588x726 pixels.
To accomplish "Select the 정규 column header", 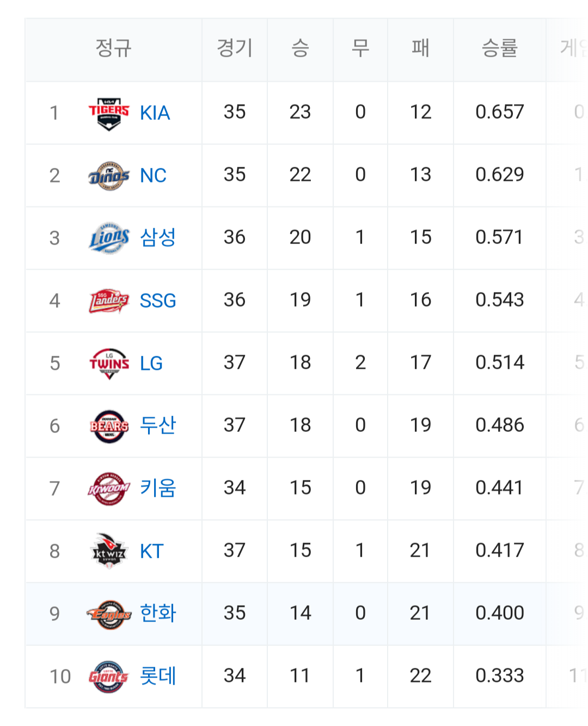I will tap(113, 48).
